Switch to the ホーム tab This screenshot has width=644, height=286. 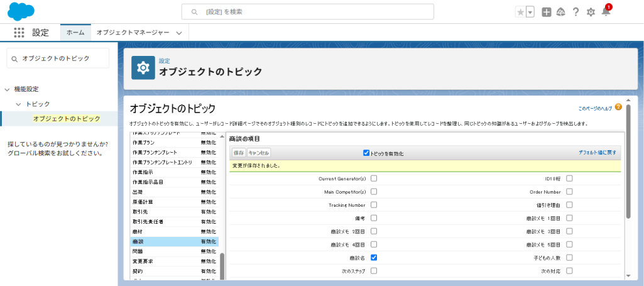75,33
